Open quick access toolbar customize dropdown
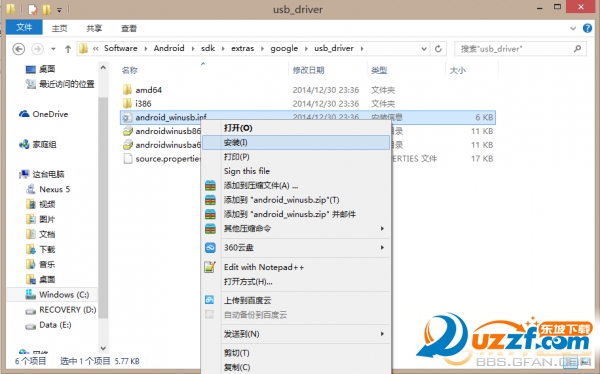Screen dimensions: 600x374 (59, 10)
